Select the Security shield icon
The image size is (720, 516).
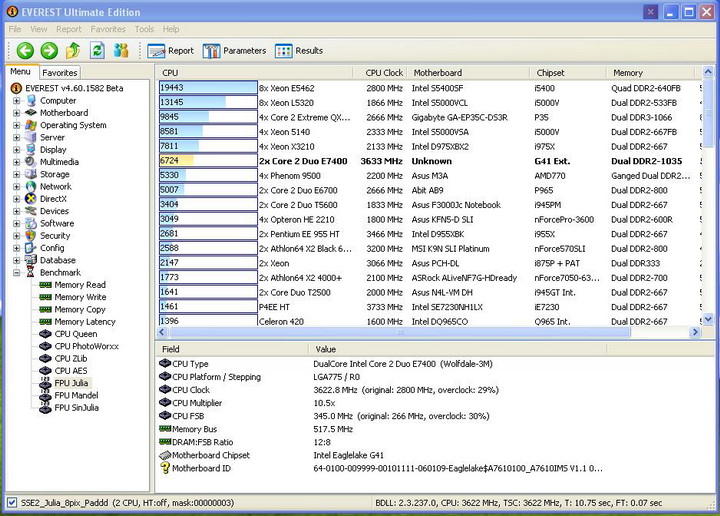tap(31, 236)
